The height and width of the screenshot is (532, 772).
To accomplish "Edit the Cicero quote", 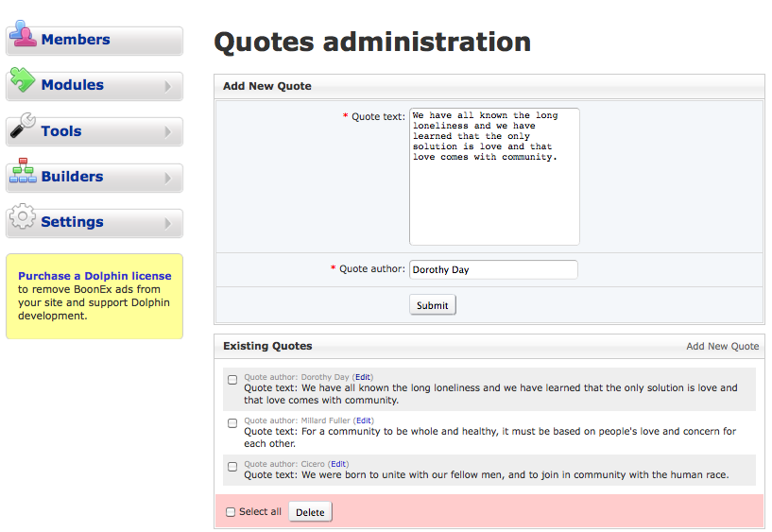I will click(x=338, y=464).
